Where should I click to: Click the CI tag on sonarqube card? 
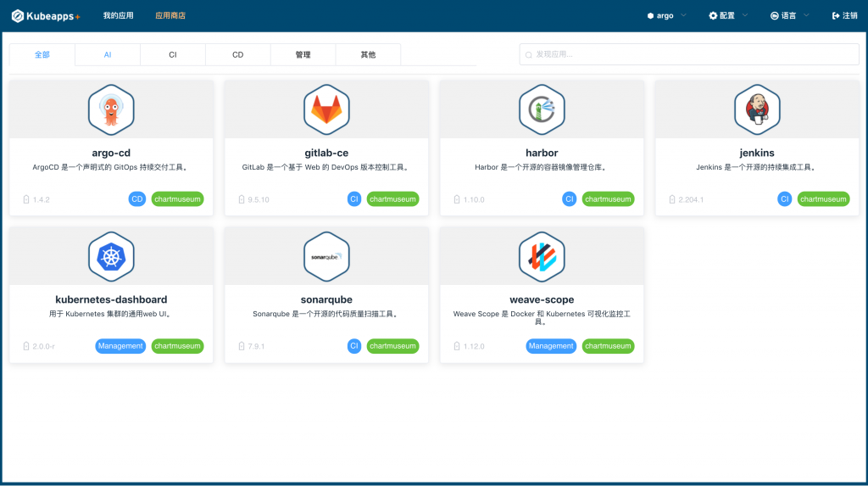[354, 346]
